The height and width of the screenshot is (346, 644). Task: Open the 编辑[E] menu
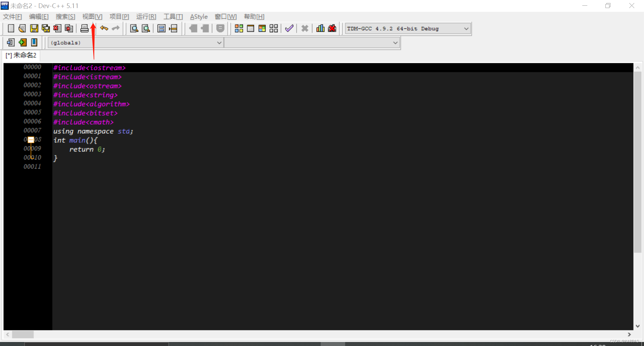[x=39, y=17]
